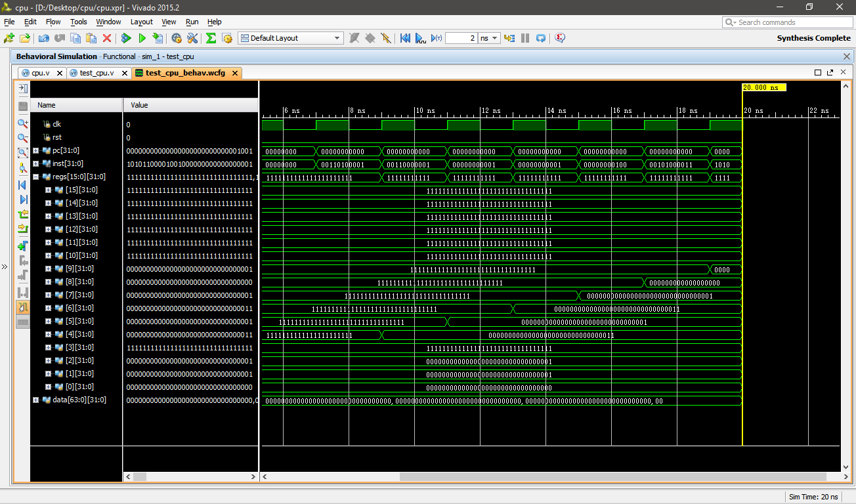Click the Copy toolbar icon
Screen dimensions: 856x504
point(75,38)
